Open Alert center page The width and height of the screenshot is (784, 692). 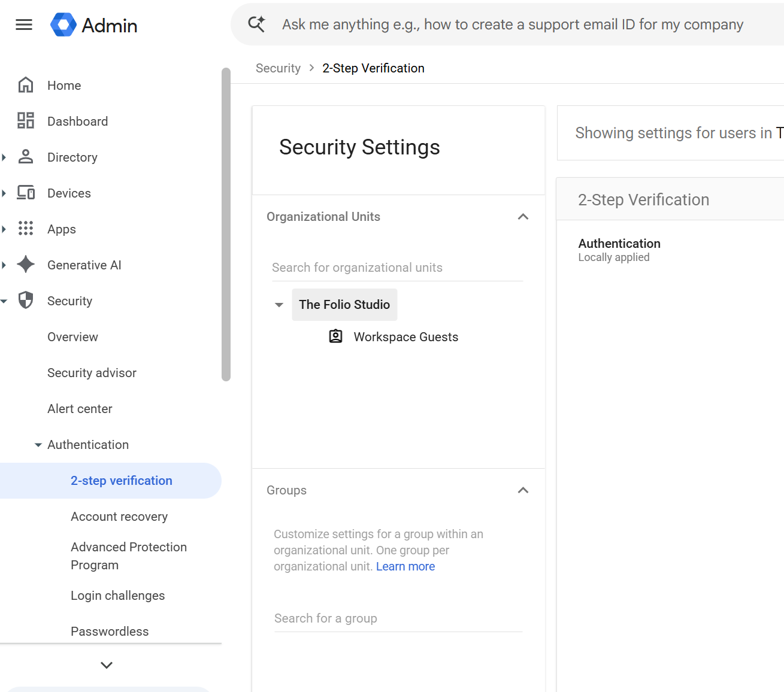tap(80, 409)
